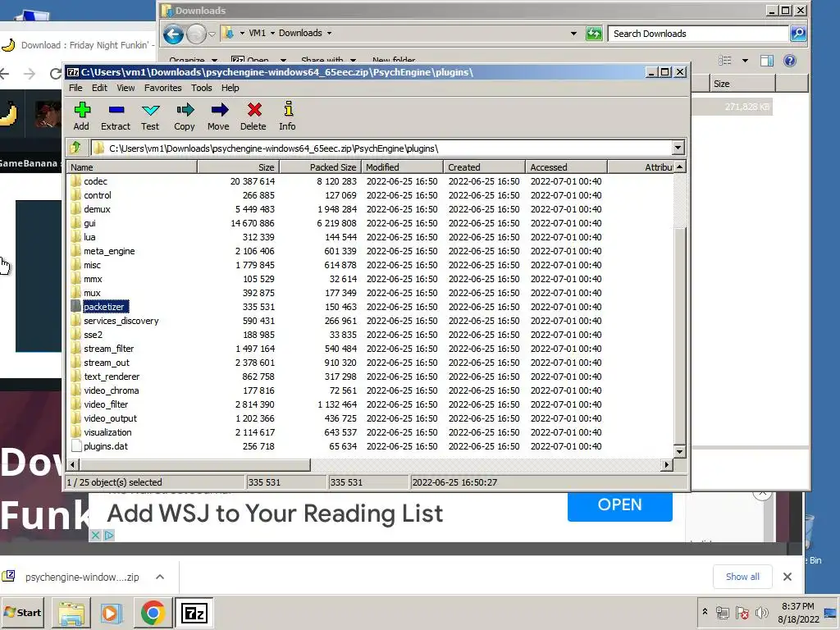Open the VM1 breadcrumb dropdown arrow
The height and width of the screenshot is (630, 840).
(272, 33)
